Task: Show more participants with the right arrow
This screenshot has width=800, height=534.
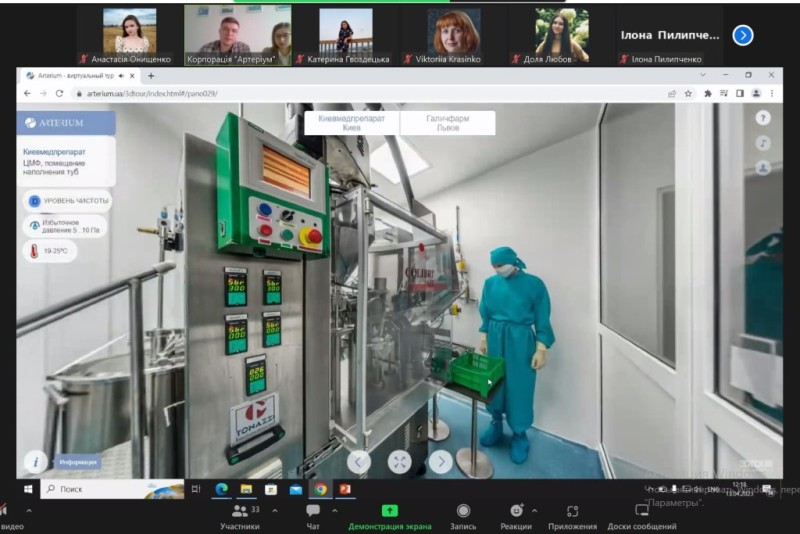Action: click(742, 35)
